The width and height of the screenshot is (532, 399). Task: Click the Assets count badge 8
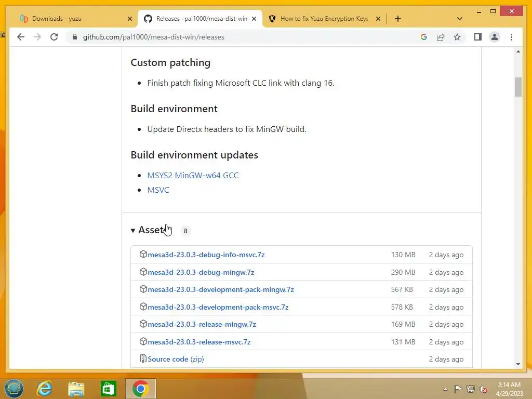click(185, 231)
